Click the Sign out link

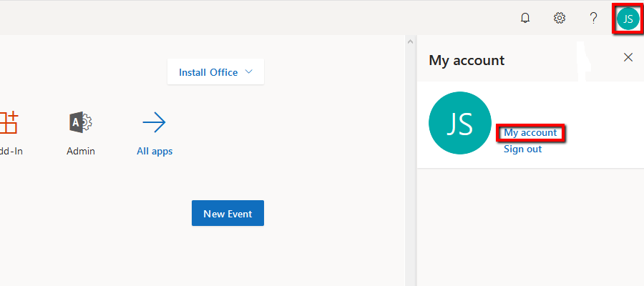point(522,149)
